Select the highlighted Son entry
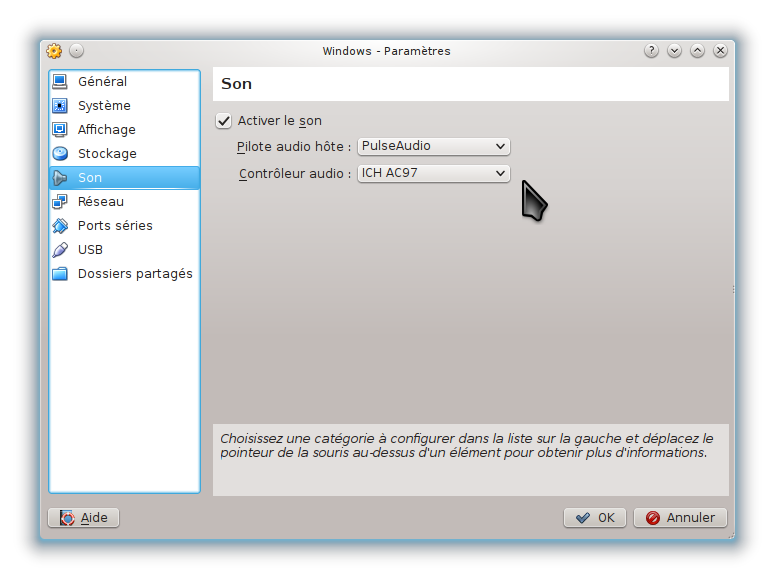The image size is (775, 579). 125,178
